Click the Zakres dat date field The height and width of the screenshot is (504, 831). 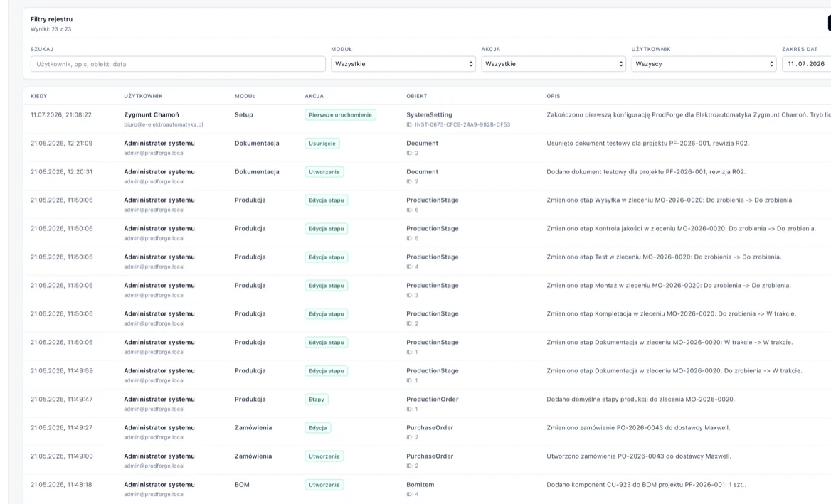click(x=807, y=64)
